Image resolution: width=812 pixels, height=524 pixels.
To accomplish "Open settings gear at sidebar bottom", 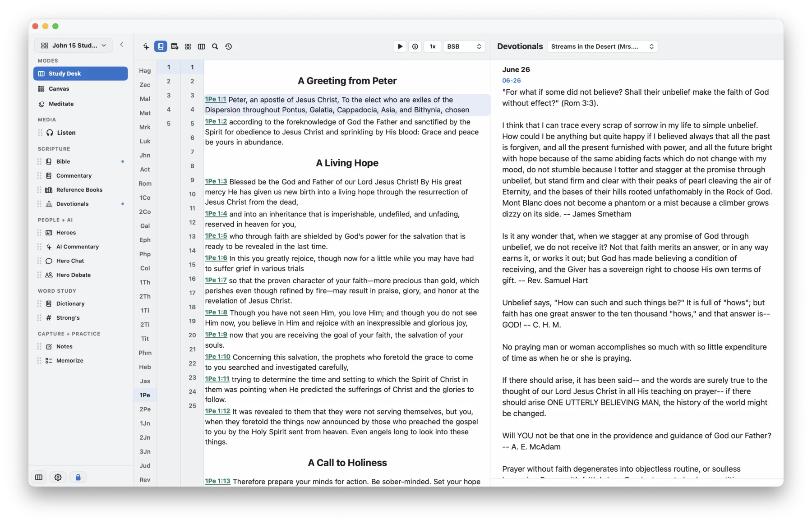I will pos(58,477).
